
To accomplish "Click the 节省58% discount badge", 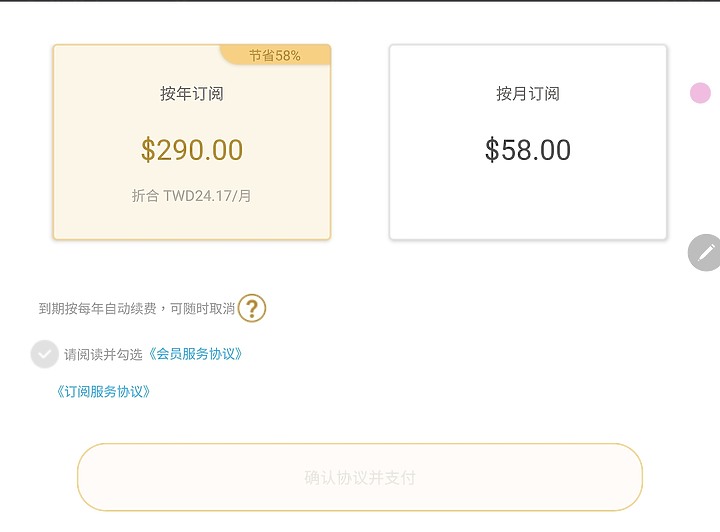I will click(276, 55).
